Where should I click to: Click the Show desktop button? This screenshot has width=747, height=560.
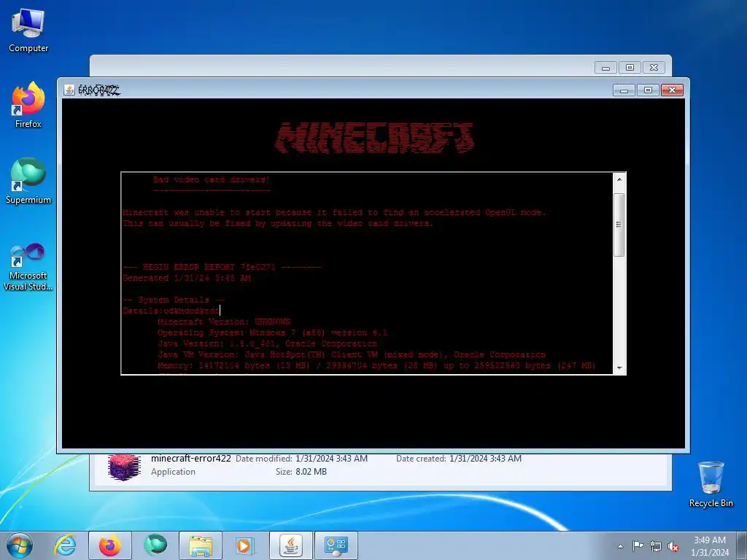click(x=742, y=545)
